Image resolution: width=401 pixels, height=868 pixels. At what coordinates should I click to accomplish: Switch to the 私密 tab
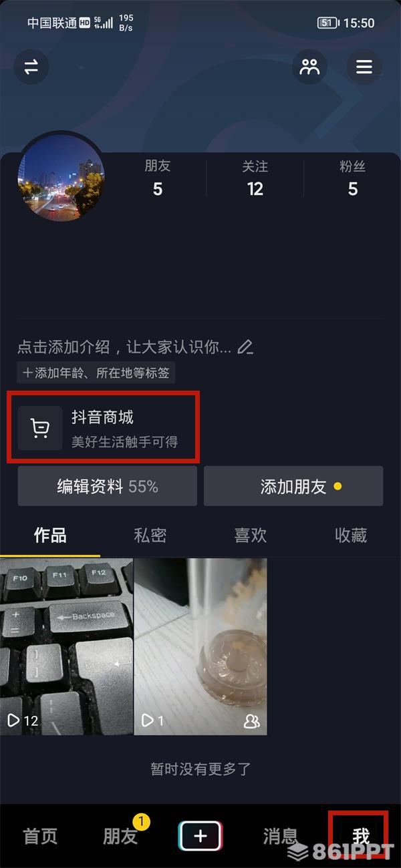pyautogui.click(x=150, y=535)
